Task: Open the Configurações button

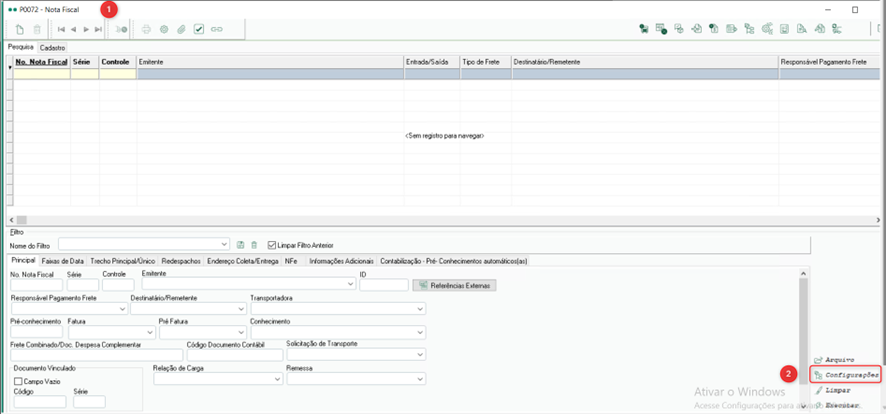Action: (x=846, y=375)
